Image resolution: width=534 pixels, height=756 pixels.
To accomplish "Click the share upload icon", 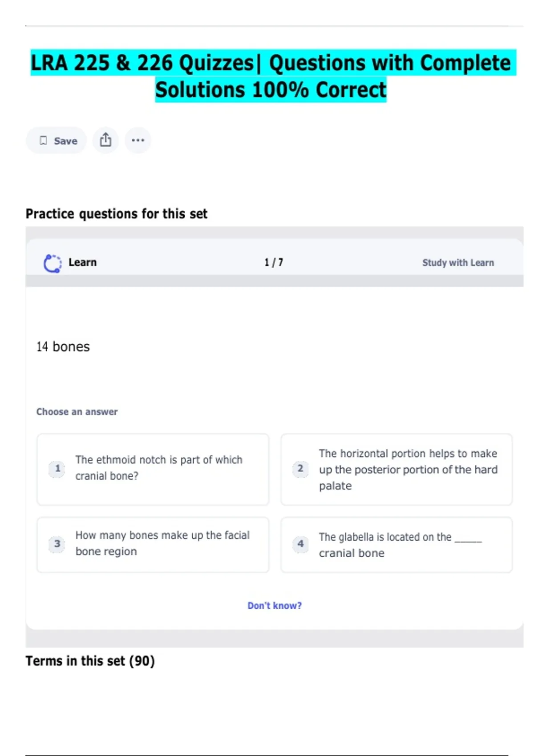I will click(105, 140).
